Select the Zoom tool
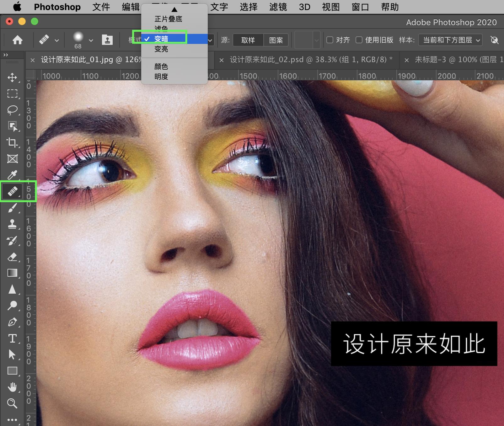This screenshot has height=426, width=504. coord(12,403)
